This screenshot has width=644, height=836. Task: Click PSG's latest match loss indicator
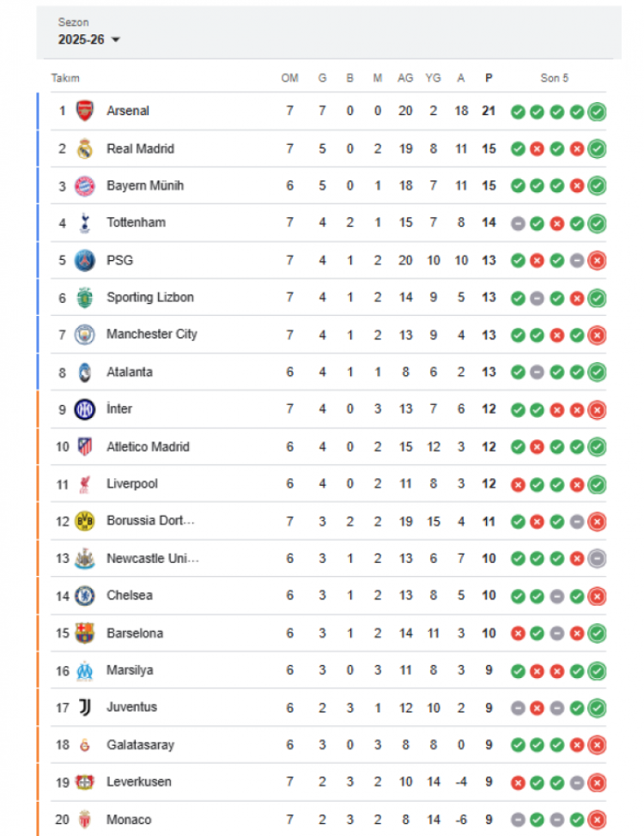[597, 261]
